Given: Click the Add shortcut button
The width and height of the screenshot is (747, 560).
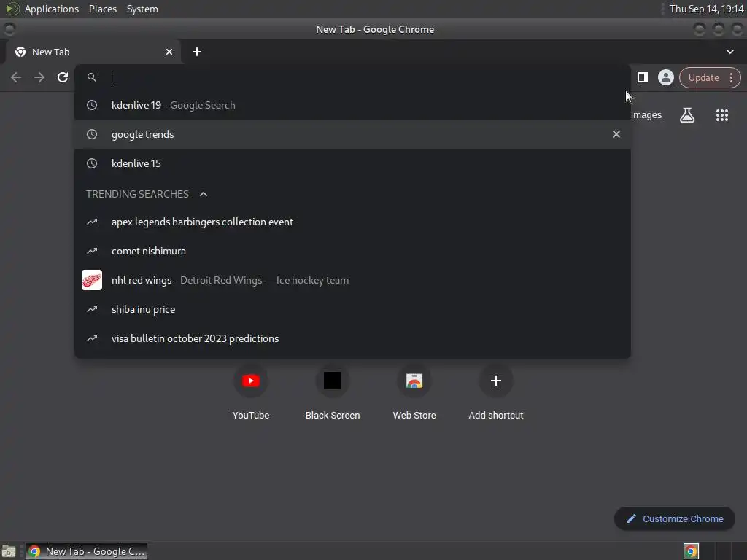Looking at the screenshot, I should coord(496,392).
